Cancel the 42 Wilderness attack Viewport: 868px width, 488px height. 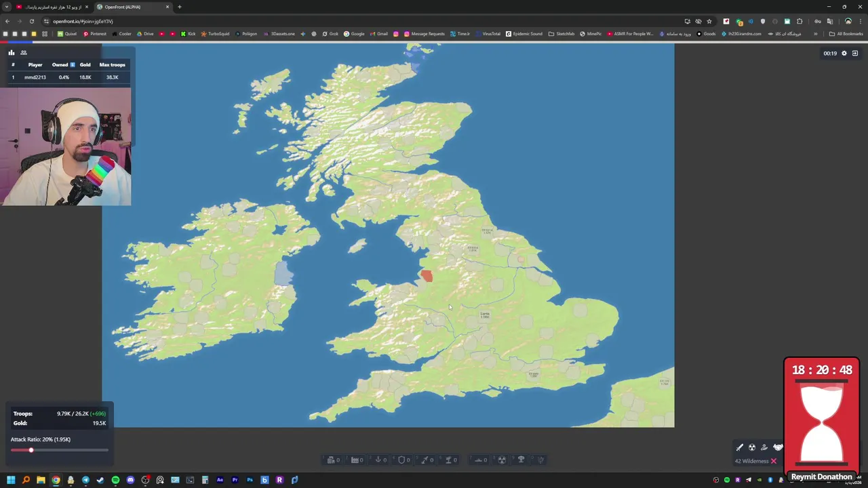coord(773,461)
